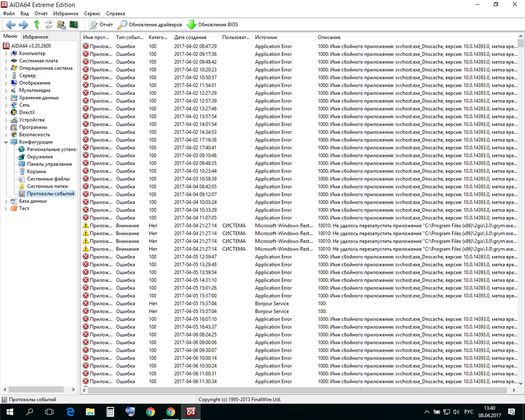Click the event list horizontal scrollbar
This screenshot has height=420, width=525.
click(298, 390)
